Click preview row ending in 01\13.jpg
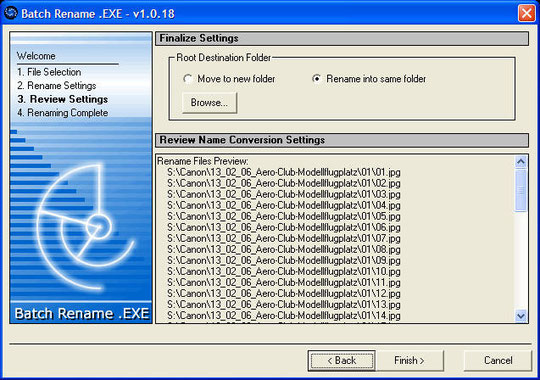 (284, 304)
